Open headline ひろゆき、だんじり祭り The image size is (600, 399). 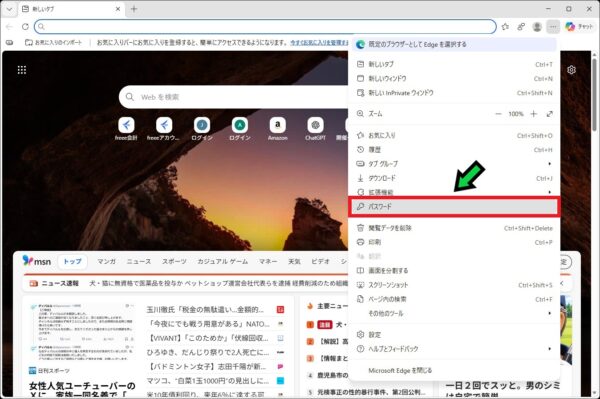208,352
